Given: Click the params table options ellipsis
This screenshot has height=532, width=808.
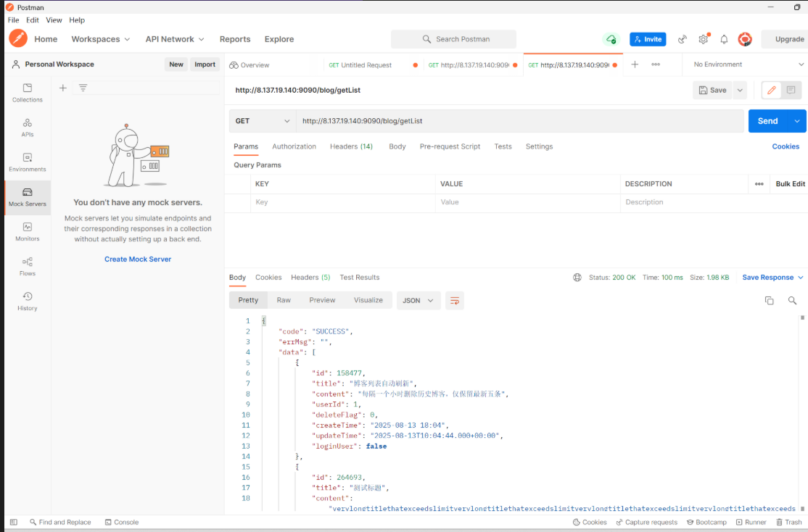Looking at the screenshot, I should (759, 184).
